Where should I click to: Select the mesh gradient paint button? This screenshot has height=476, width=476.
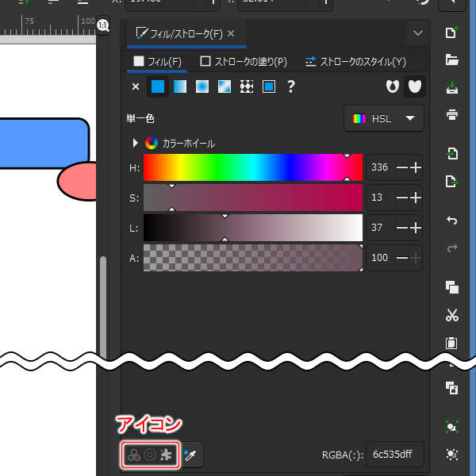225,86
